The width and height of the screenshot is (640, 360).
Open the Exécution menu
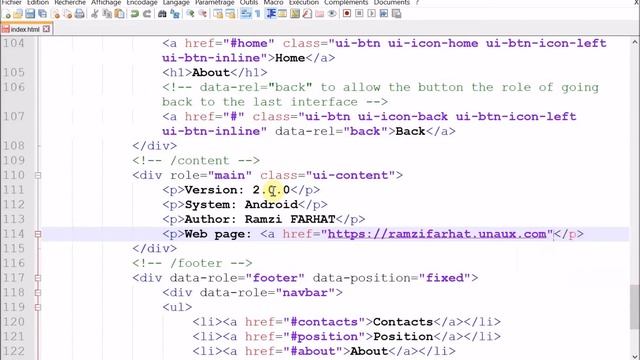click(304, 2)
